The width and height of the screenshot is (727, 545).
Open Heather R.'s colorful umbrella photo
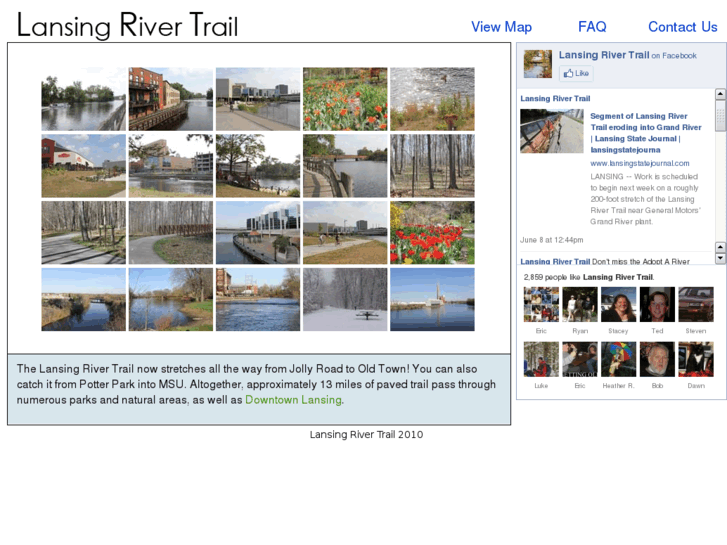619,359
